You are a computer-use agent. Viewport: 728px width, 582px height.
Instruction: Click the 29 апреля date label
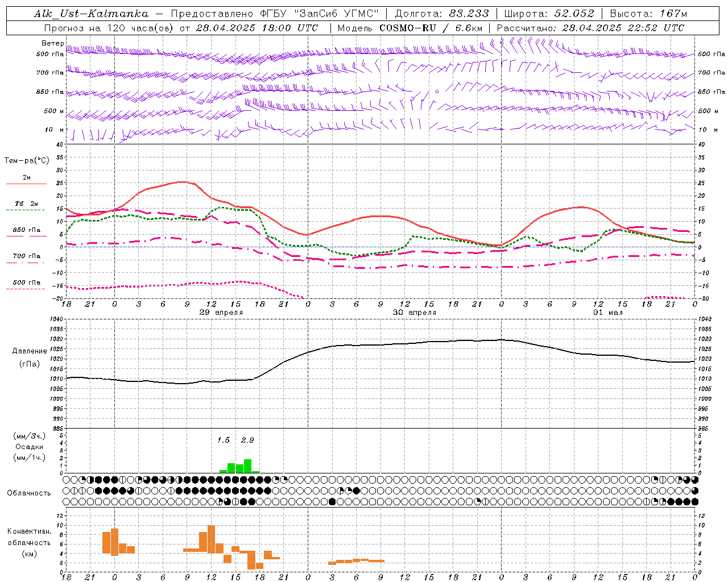[221, 313]
